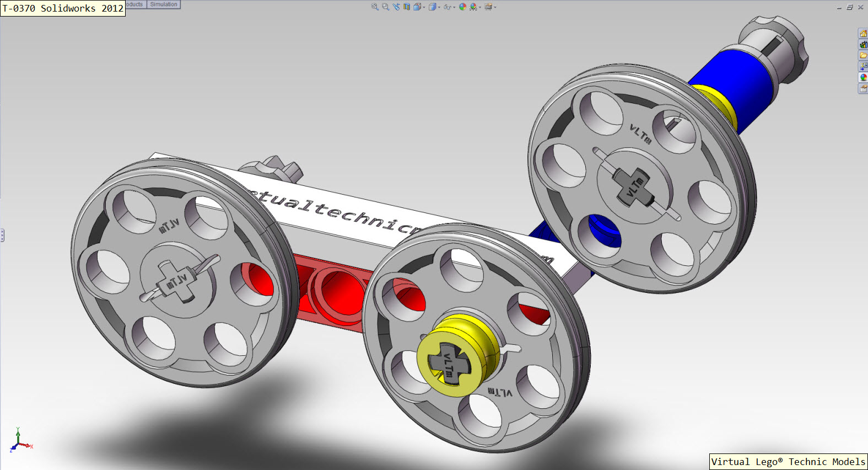Open the SolidWorks Resources home tab
This screenshot has height=470, width=868.
863,34
